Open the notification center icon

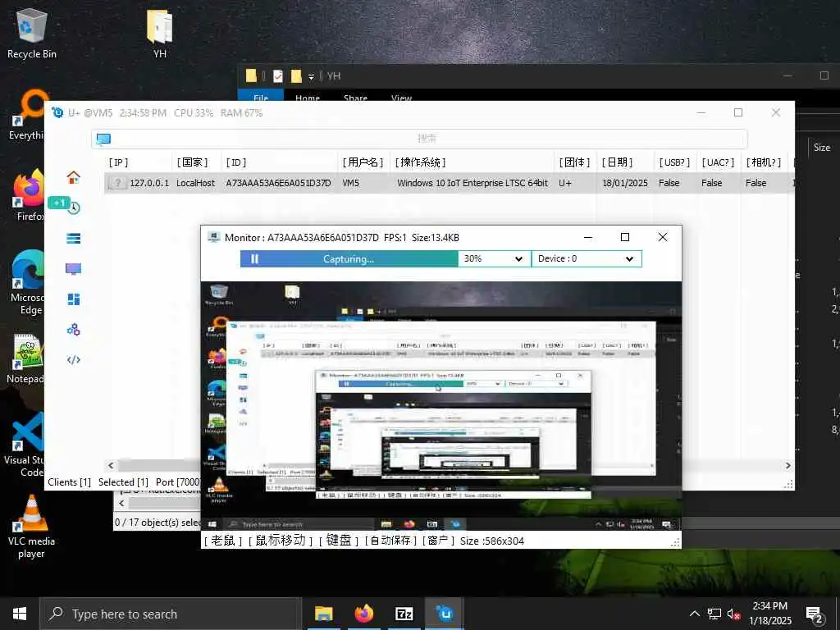[815, 615]
